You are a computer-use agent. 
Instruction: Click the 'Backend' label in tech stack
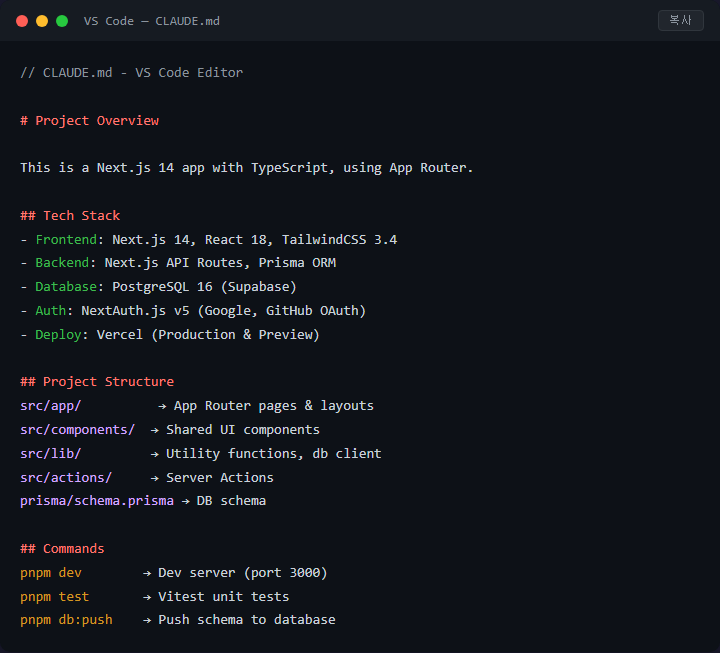point(62,263)
